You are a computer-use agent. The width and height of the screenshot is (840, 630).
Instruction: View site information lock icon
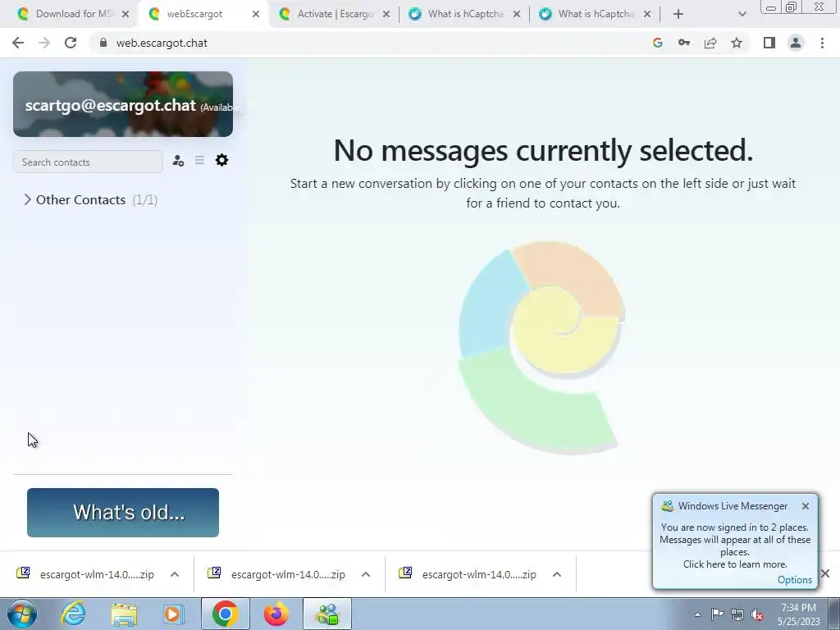click(x=103, y=43)
